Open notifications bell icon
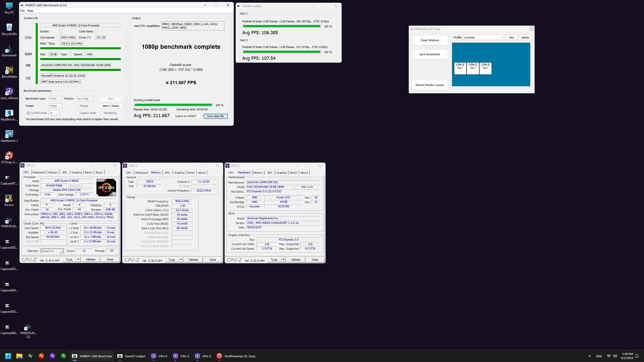Image resolution: width=644 pixels, height=362 pixels. pyautogui.click(x=637, y=356)
